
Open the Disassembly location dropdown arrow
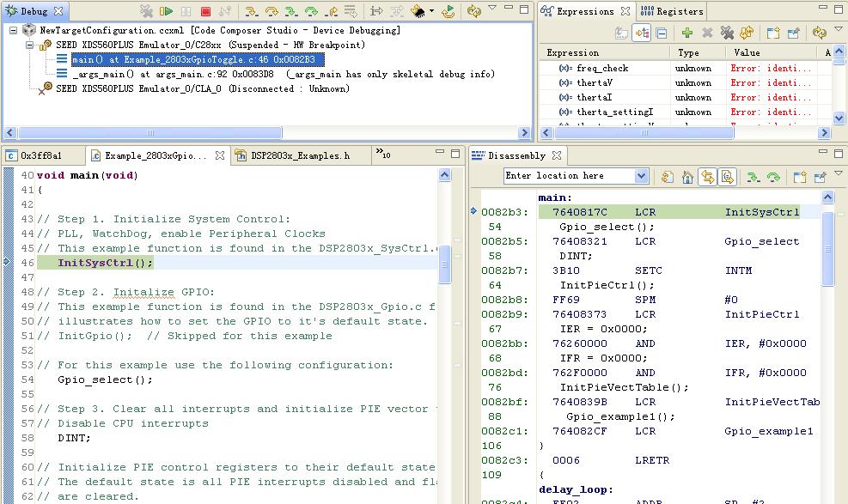click(642, 176)
